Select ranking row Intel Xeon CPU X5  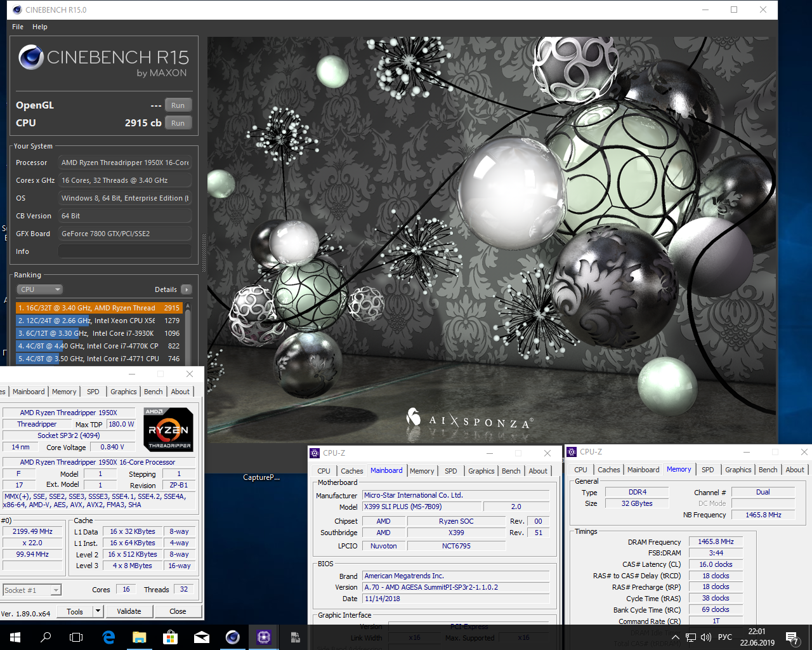click(99, 321)
